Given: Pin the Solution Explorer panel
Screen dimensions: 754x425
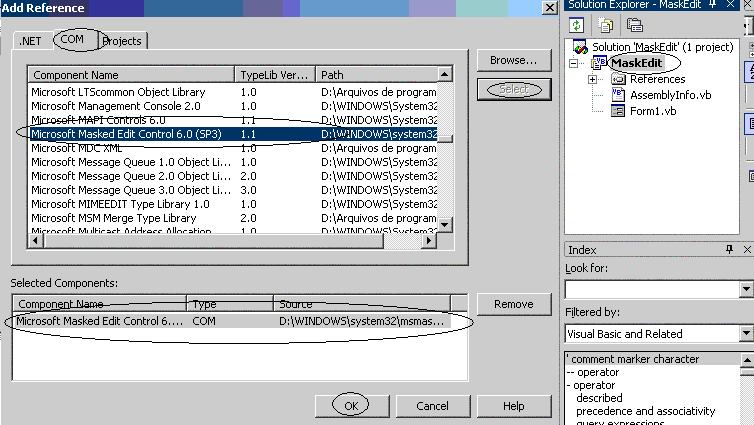Looking at the screenshot, I should click(x=713, y=4).
